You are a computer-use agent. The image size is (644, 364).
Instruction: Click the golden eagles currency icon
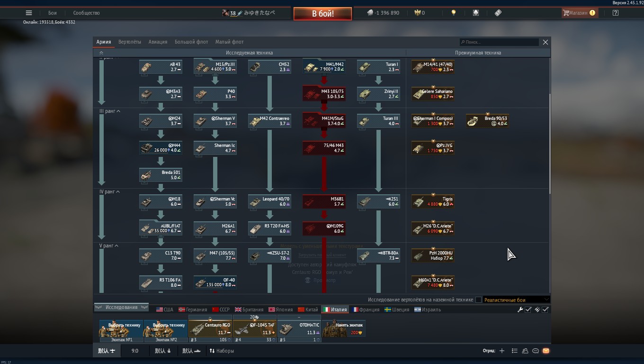(x=418, y=13)
